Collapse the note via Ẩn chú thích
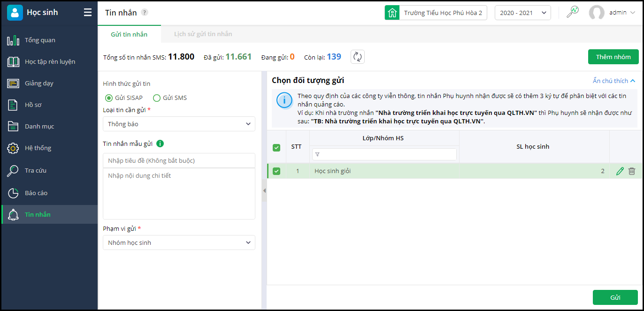 tap(614, 81)
